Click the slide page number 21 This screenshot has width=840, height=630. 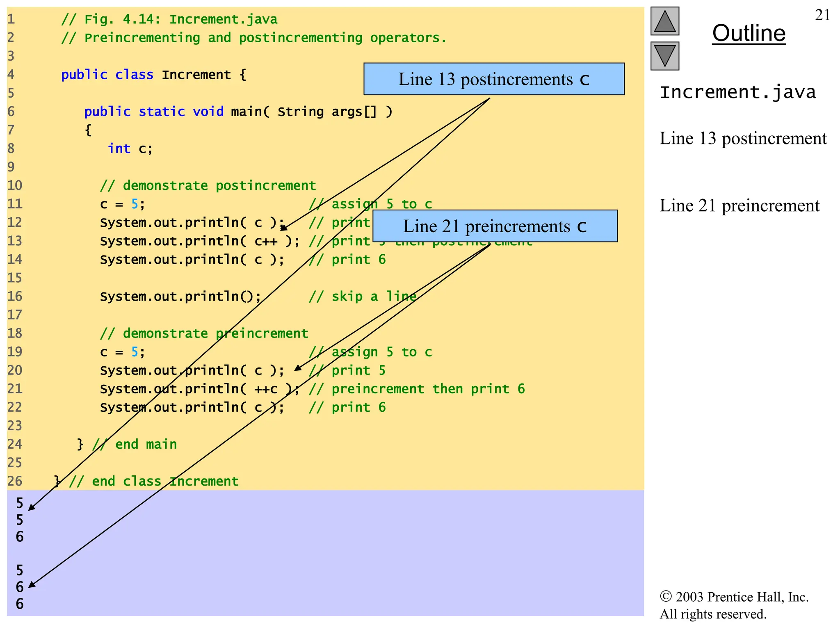(822, 15)
